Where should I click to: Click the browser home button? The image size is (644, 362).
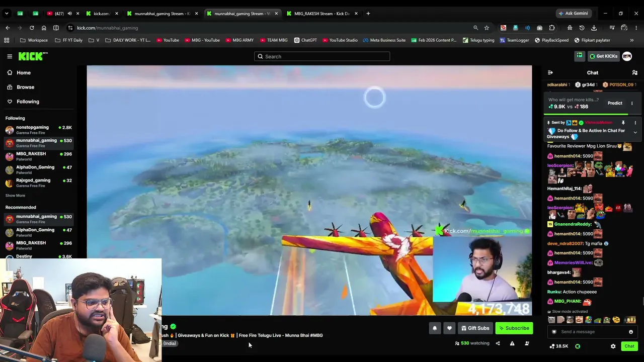44,28
